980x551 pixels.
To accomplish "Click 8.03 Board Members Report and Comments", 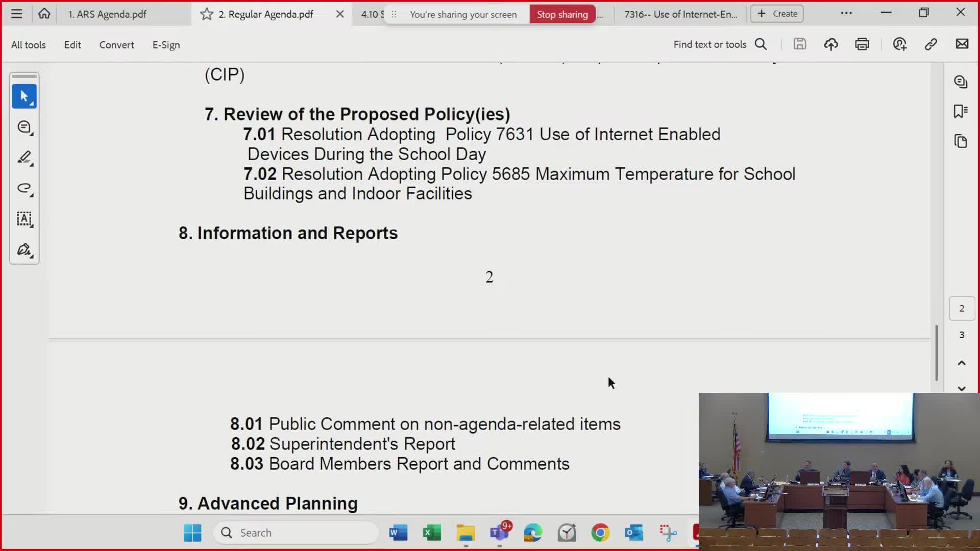I will [400, 464].
